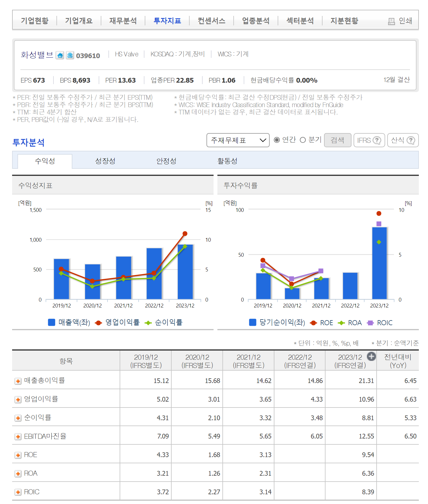Click the ROIC purple legend marker

tap(370, 323)
